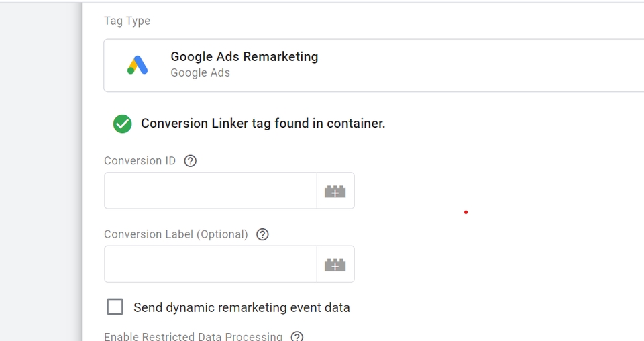Click the dynamic remarketing checkbox label

(x=241, y=308)
